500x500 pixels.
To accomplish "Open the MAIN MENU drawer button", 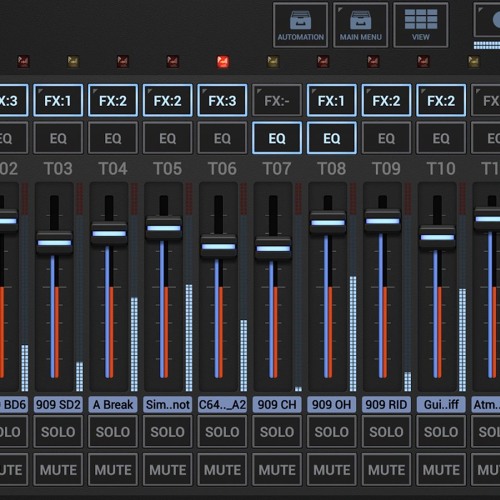I will click(x=360, y=25).
